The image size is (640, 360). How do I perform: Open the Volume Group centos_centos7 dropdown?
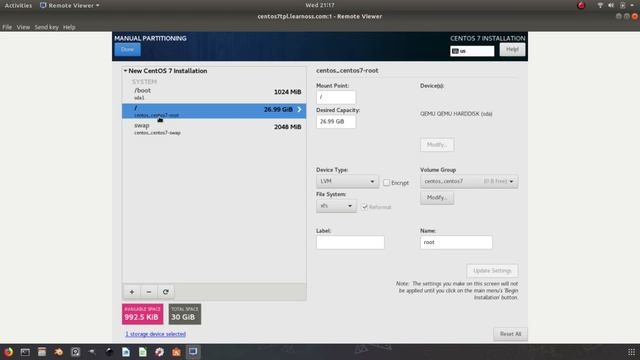469,181
